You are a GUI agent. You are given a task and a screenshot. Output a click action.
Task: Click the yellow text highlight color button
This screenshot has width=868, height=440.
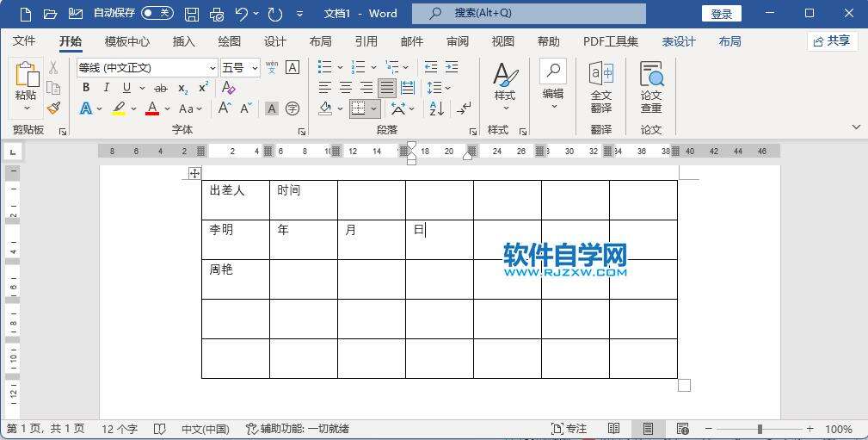click(x=119, y=108)
